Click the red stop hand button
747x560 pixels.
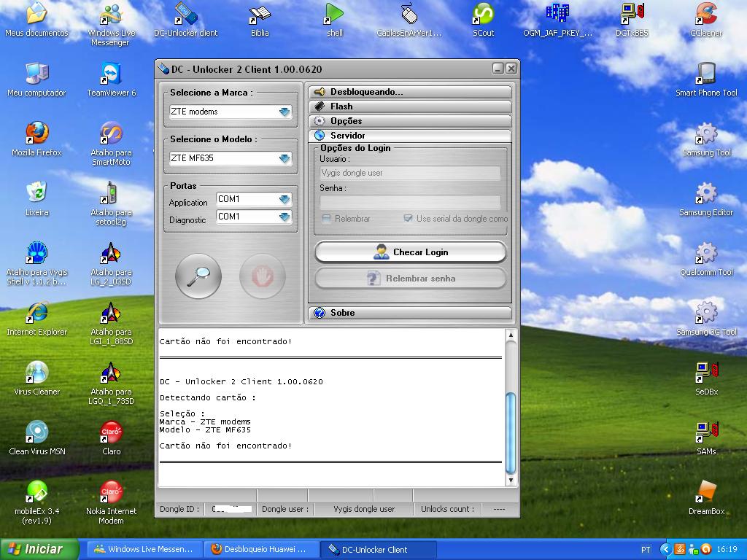[262, 276]
